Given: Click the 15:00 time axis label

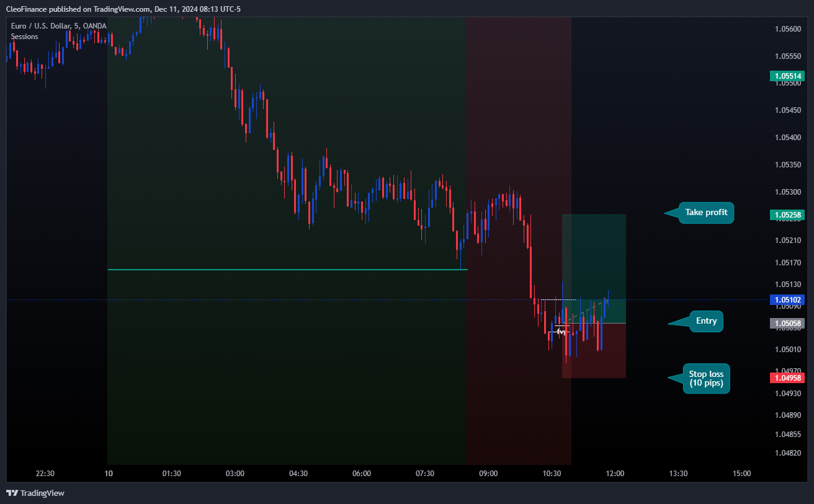Looking at the screenshot, I should click(x=741, y=474).
